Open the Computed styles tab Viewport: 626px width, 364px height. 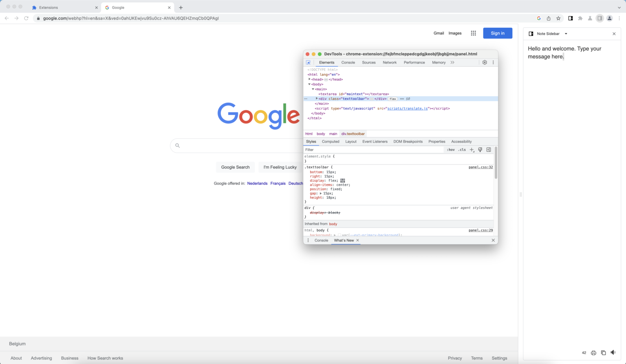point(331,141)
